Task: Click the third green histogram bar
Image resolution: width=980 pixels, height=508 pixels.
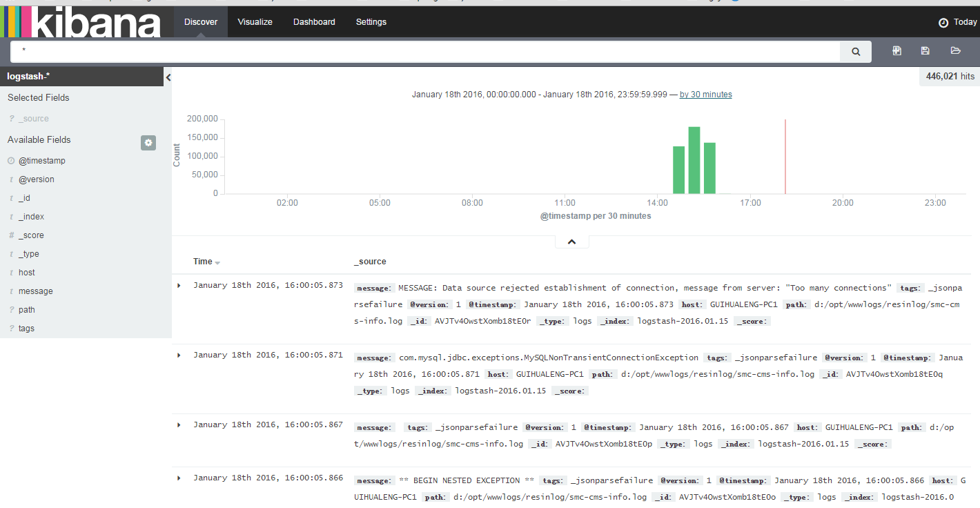Action: tap(709, 168)
